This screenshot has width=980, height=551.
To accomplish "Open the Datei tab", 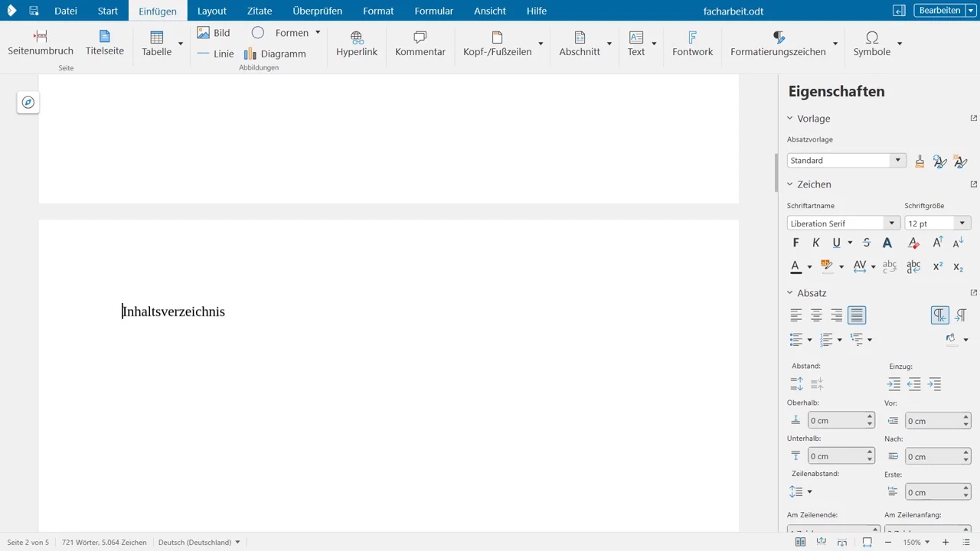I will click(x=66, y=11).
